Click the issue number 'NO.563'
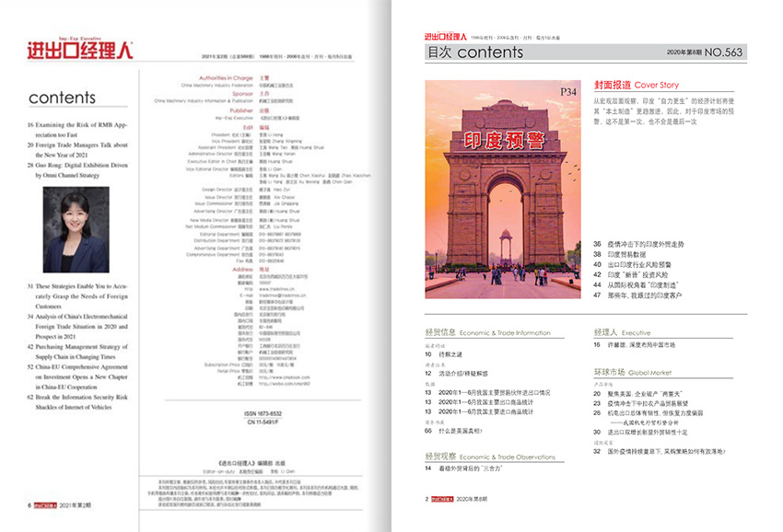This screenshot has width=783, height=532. (x=723, y=52)
